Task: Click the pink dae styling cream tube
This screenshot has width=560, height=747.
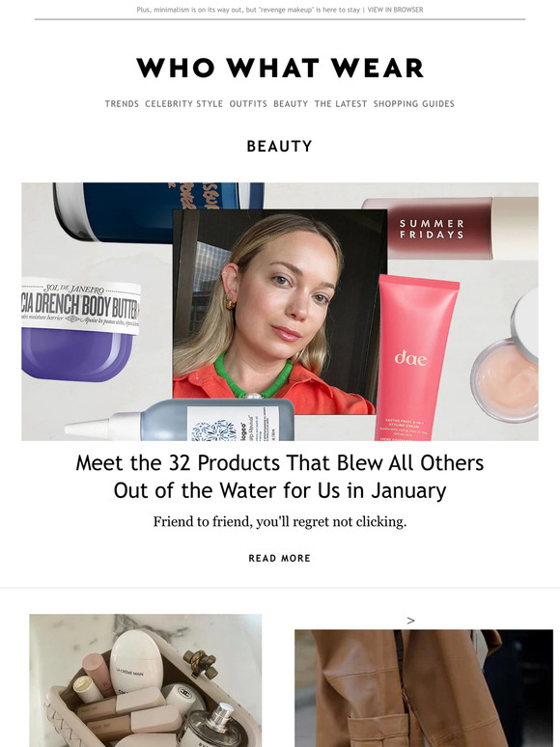Action: pos(415,356)
